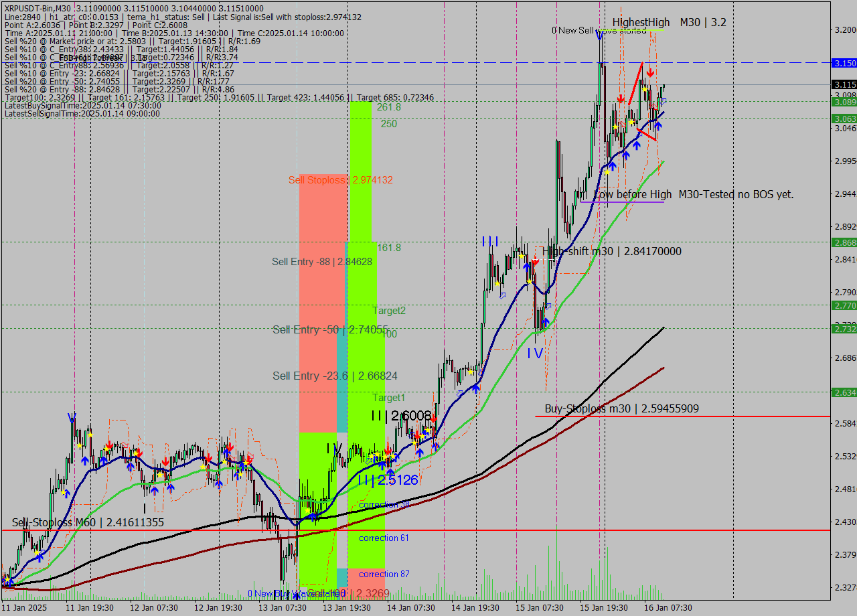857x616 pixels.
Task: Click '0 New Buy Wave started' label
Action: coord(295,593)
